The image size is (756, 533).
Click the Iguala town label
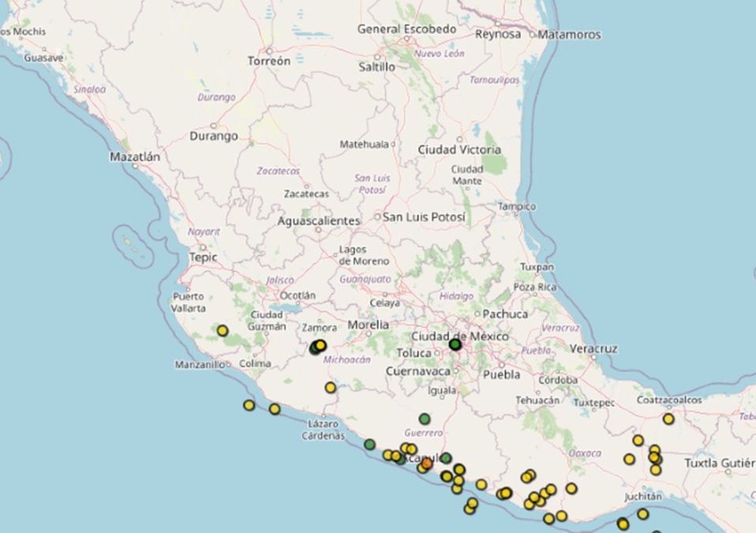coord(442,390)
